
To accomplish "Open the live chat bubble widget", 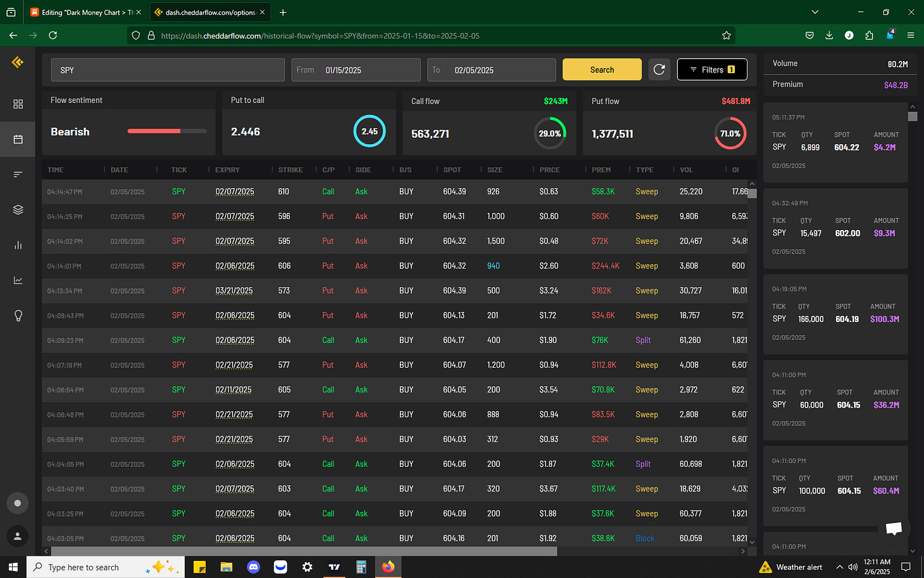I will coord(894,528).
